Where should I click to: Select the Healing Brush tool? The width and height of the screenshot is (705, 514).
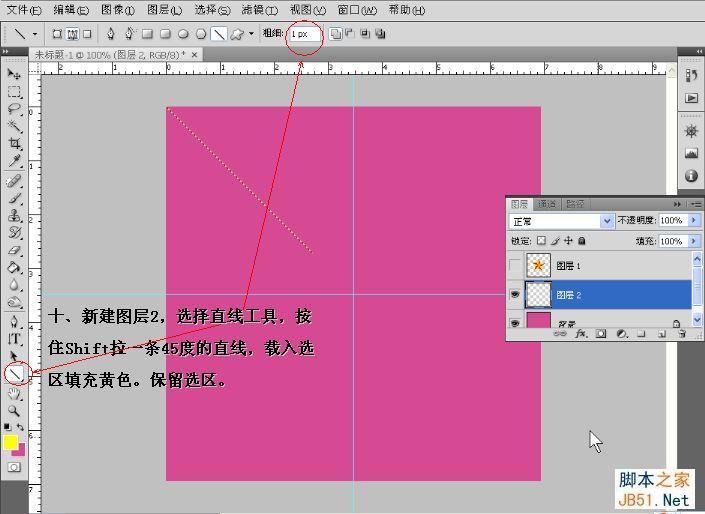14,181
